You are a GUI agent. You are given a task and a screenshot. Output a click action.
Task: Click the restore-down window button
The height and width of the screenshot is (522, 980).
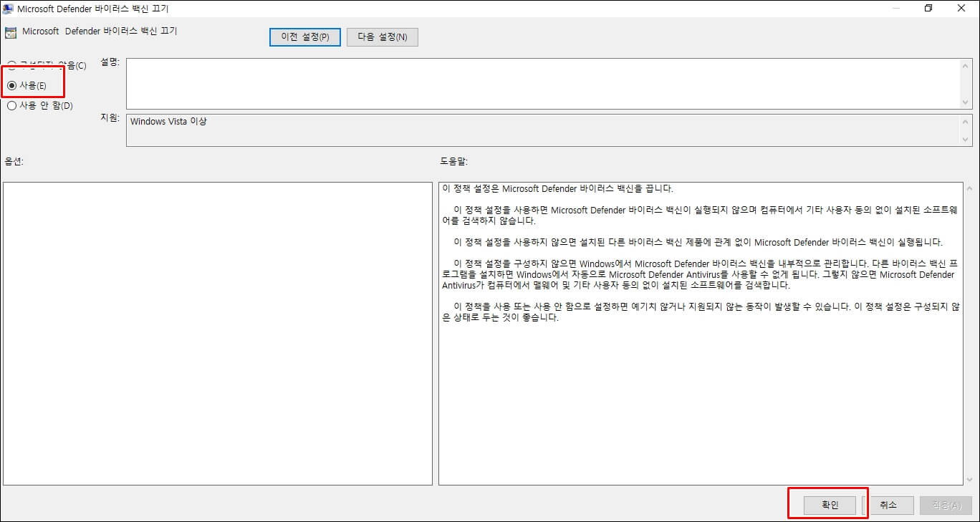coord(928,9)
